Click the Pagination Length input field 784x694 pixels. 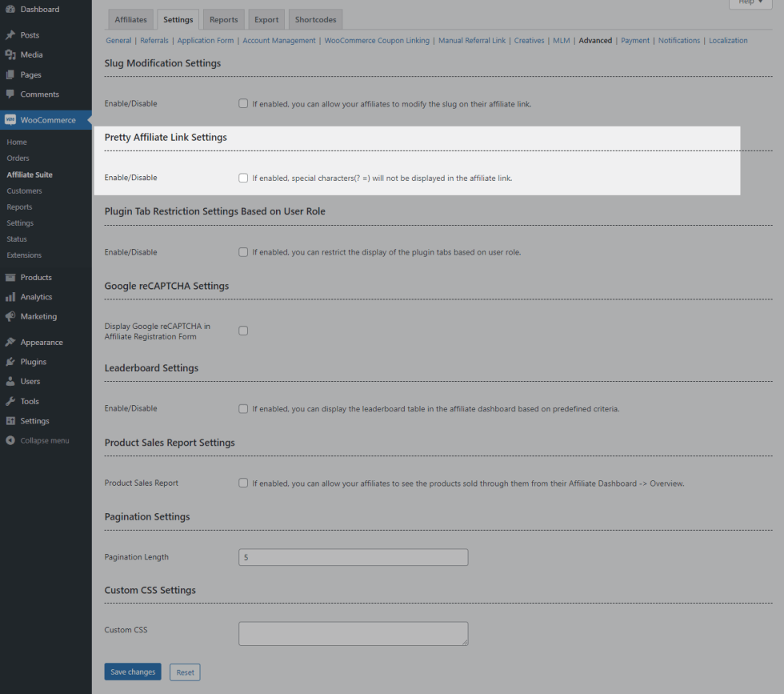353,557
